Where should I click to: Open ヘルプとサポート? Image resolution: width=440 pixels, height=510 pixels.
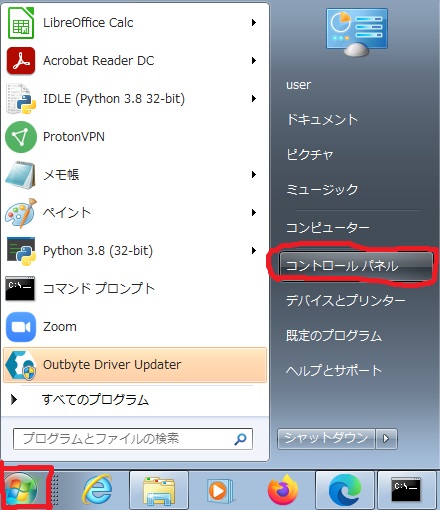point(334,370)
